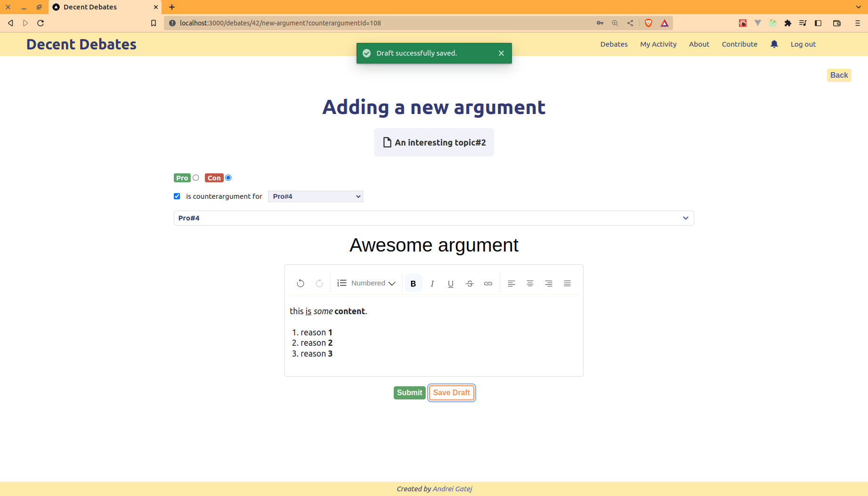The width and height of the screenshot is (868, 496).
Task: Select the Pro radio button
Action: [196, 178]
